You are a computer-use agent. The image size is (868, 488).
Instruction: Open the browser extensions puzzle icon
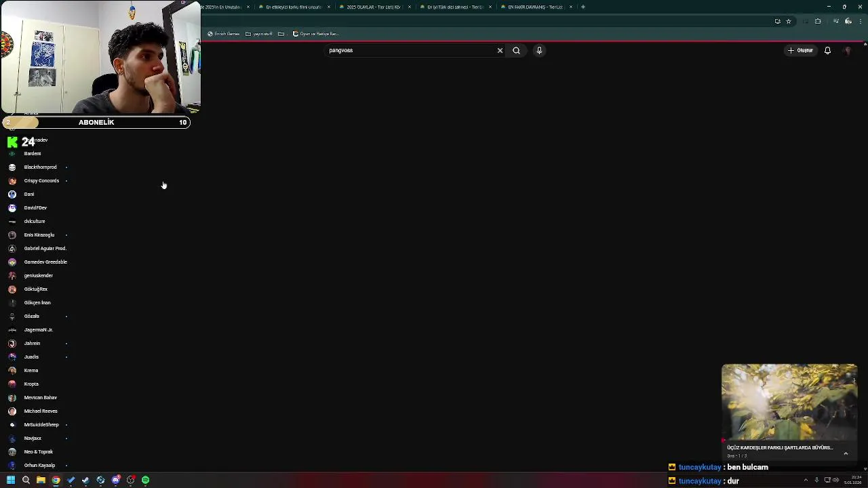[818, 21]
